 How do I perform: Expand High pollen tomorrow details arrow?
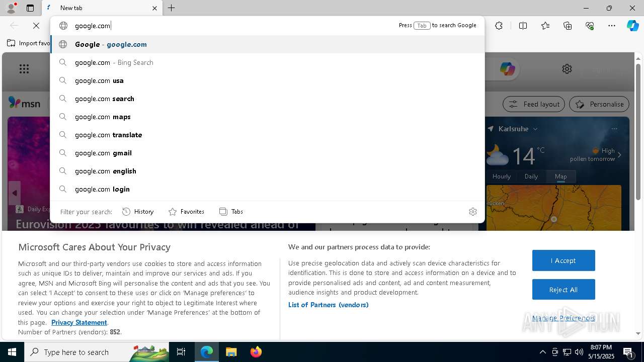pos(619,155)
